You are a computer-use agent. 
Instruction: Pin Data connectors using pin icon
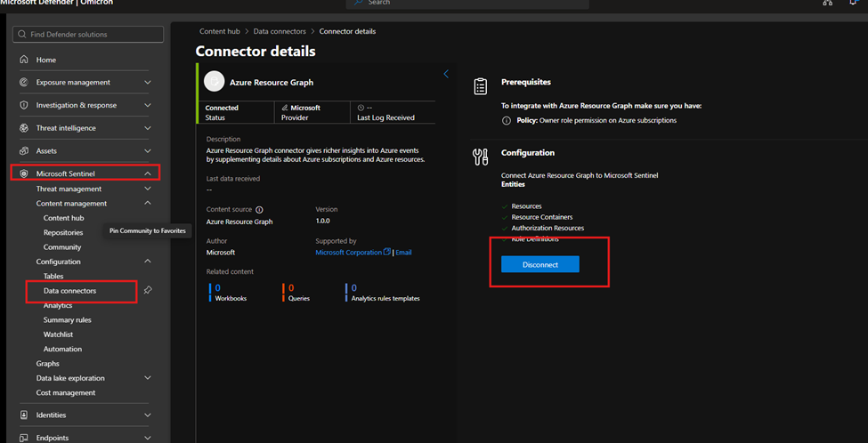tap(147, 290)
